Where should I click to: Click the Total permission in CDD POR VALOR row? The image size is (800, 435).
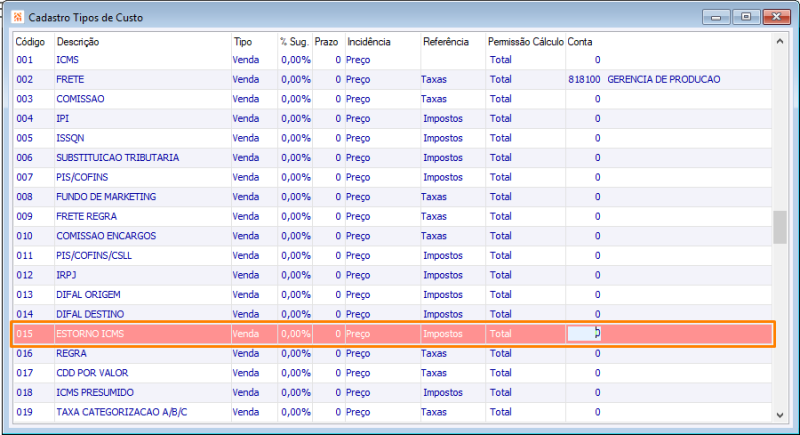click(501, 373)
